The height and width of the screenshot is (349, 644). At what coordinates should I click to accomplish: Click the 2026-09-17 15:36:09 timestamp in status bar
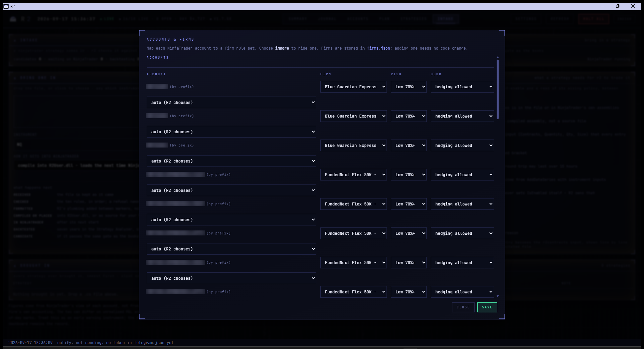coord(30,342)
